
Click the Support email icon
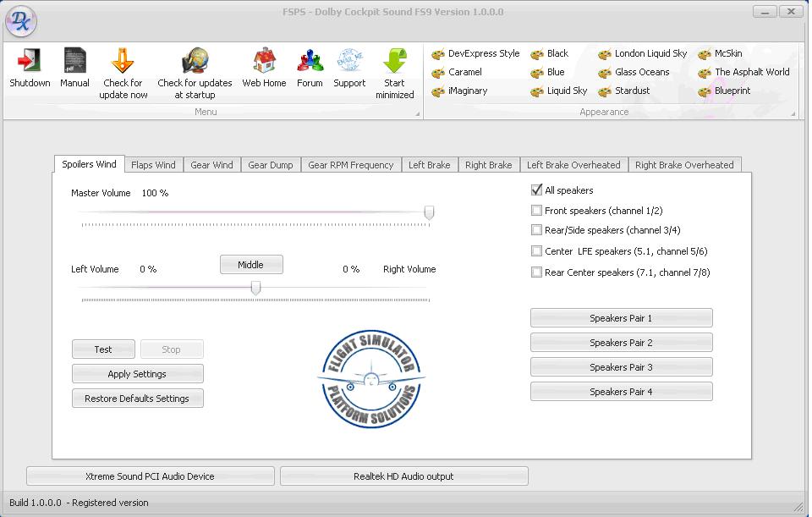coord(349,60)
